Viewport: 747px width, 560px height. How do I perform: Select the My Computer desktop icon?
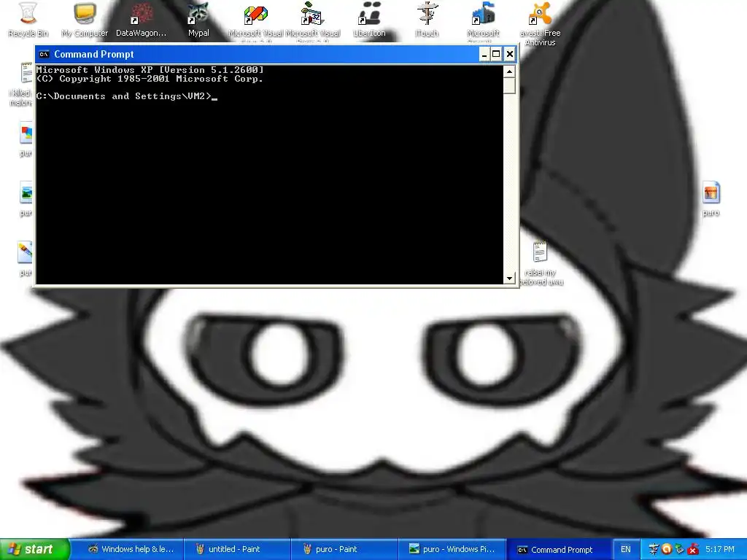(x=85, y=19)
